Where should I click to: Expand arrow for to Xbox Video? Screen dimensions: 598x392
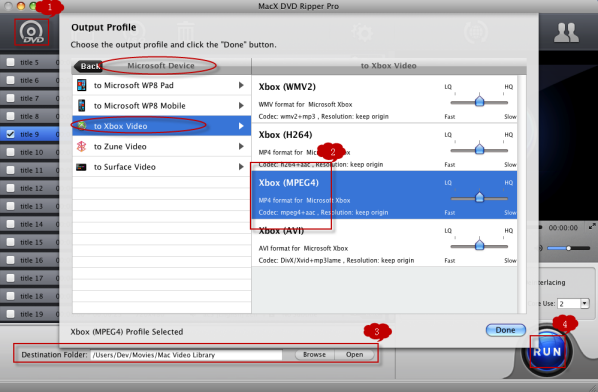(x=241, y=126)
